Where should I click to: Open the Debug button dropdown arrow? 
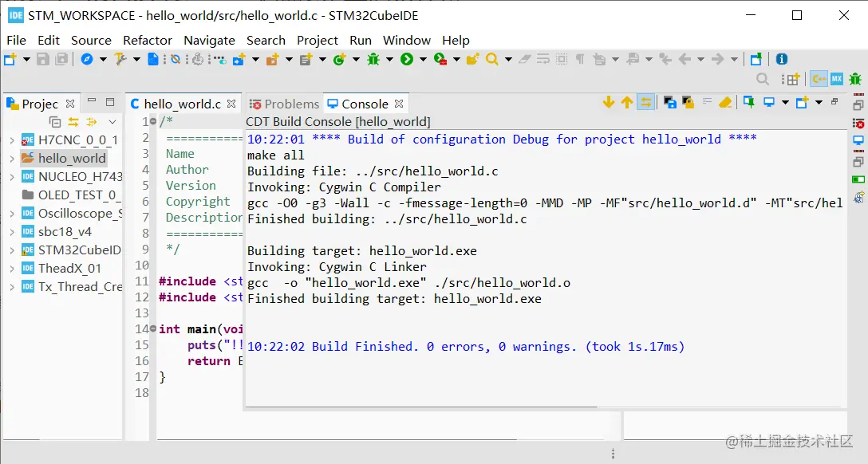389,59
